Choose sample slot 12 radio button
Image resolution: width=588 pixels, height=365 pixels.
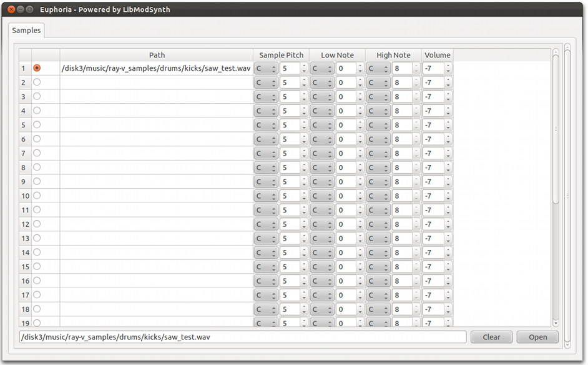tap(37, 224)
